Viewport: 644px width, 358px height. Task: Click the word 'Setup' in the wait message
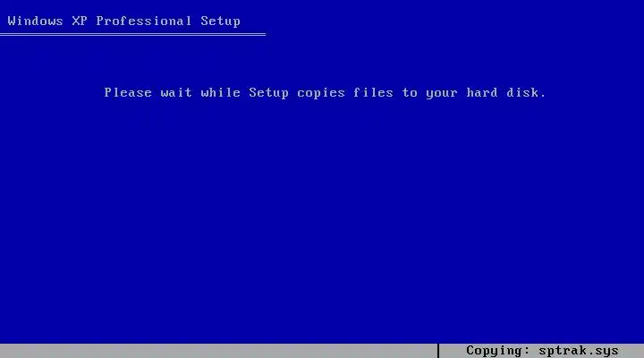coord(268,93)
